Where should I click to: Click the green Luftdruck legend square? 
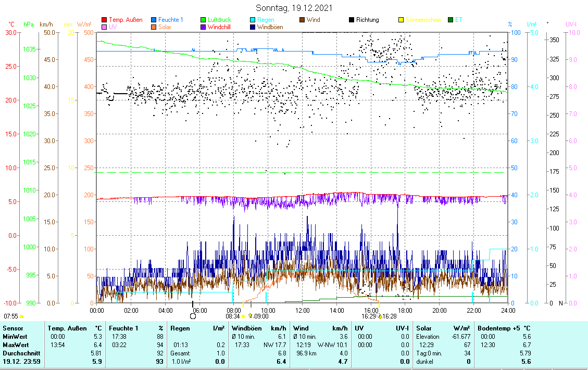click(203, 20)
